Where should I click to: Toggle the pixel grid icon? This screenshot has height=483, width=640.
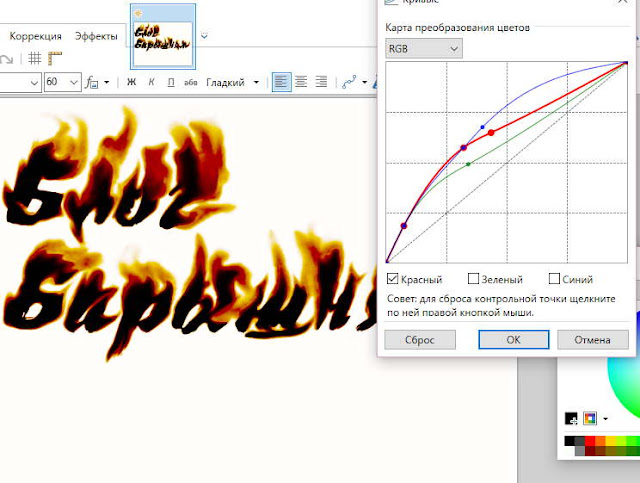(35, 59)
